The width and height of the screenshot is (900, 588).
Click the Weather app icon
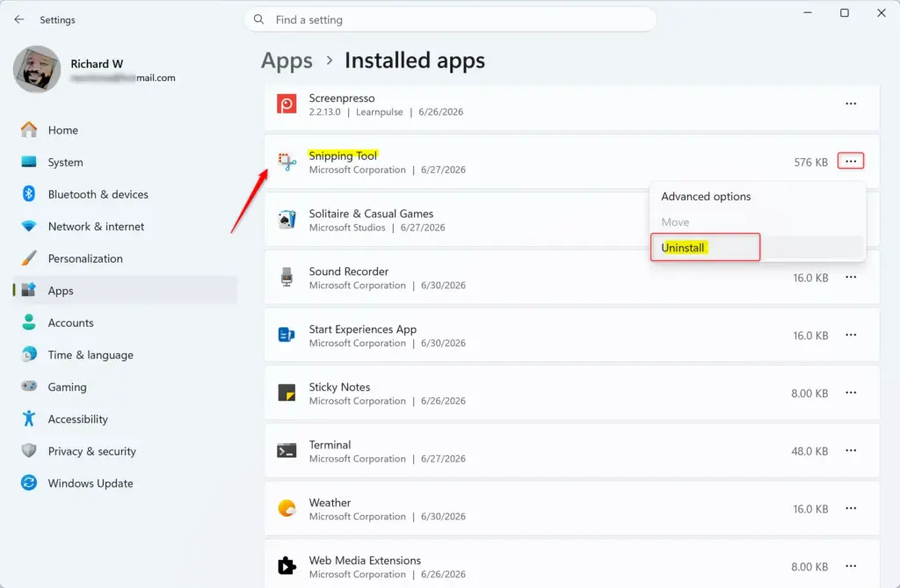[x=287, y=508]
